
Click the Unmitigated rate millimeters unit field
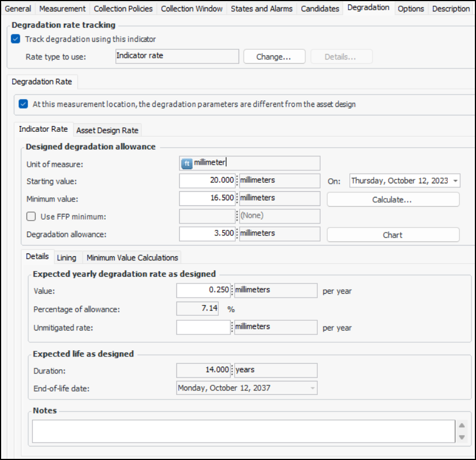pyautogui.click(x=276, y=327)
